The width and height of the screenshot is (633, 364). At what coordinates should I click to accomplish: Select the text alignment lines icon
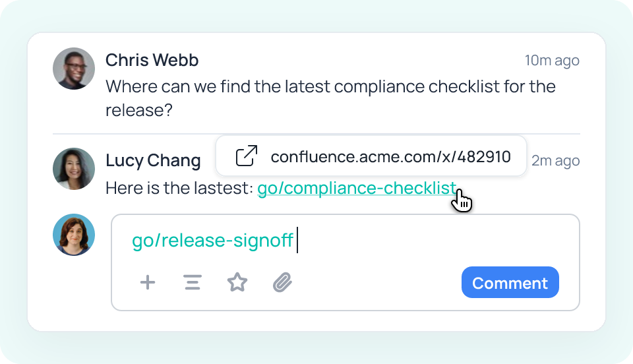[193, 282]
